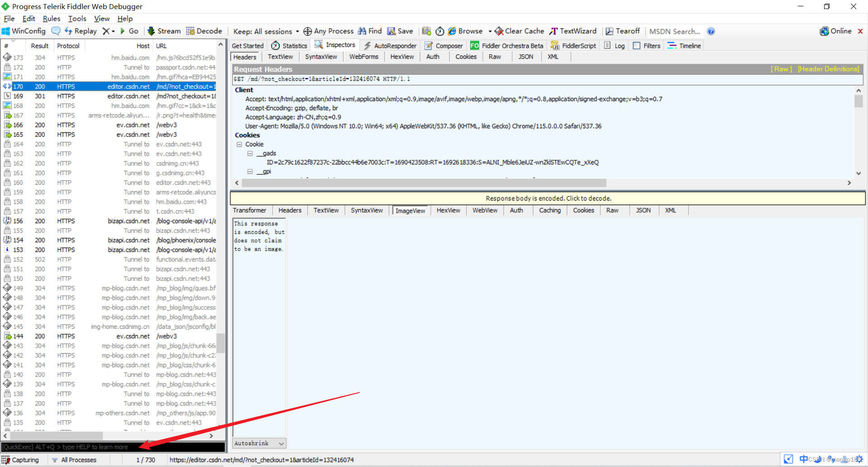Collapse the Cookie tree node
This screenshot has height=467, width=868.
239,145
